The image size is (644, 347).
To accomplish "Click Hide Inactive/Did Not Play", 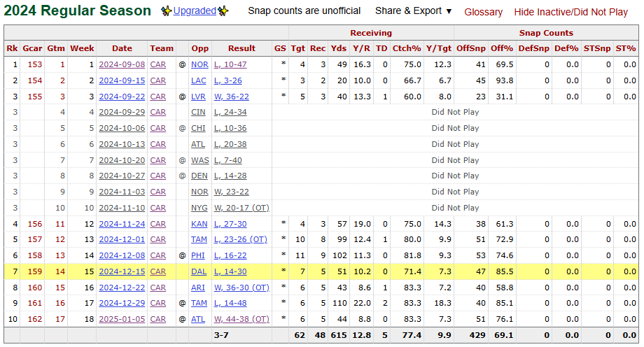I will pos(571,13).
